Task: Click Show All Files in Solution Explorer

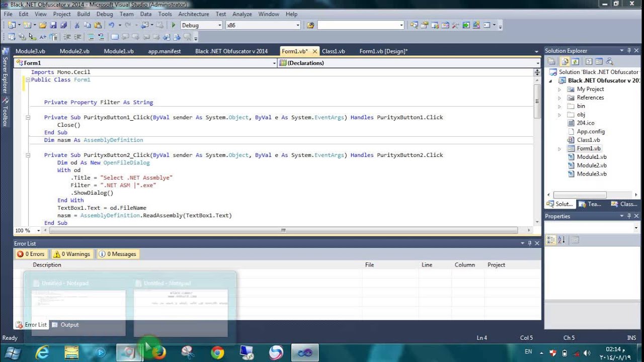Action: point(565,61)
